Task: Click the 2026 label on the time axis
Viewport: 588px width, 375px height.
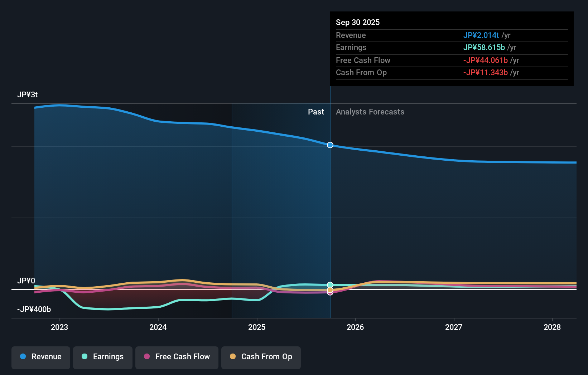Action: 355,327
